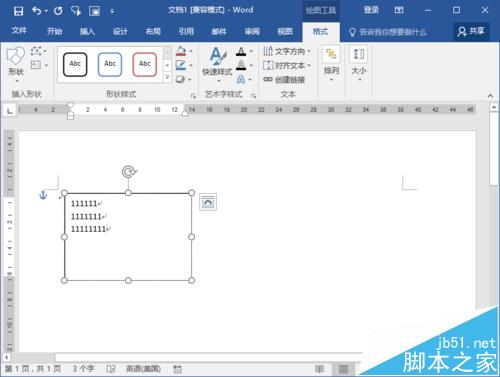500x377 pixels.
Task: Open the 形状样式 dialog launcher
Action: click(x=193, y=96)
